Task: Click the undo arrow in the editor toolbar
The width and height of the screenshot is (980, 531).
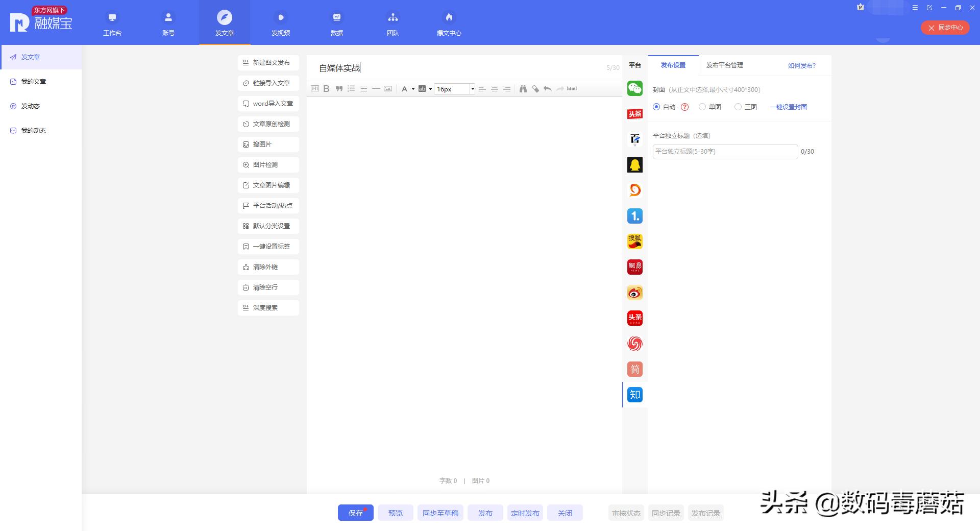Action: tap(547, 89)
